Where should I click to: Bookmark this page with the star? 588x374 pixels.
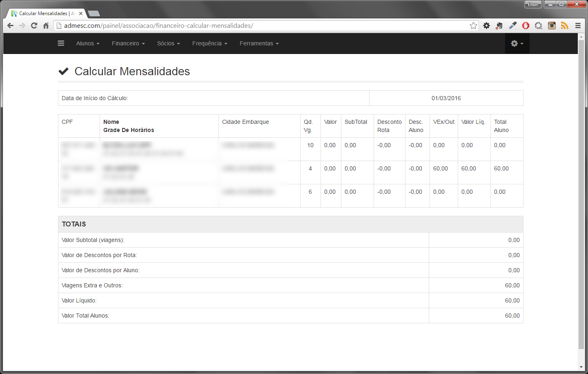[x=473, y=26]
